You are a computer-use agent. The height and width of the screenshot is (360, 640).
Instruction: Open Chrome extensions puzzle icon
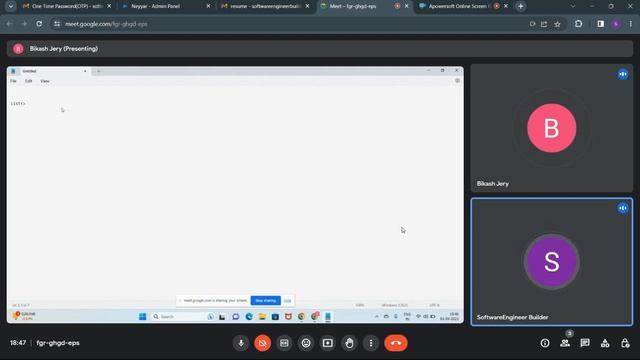coord(578,24)
